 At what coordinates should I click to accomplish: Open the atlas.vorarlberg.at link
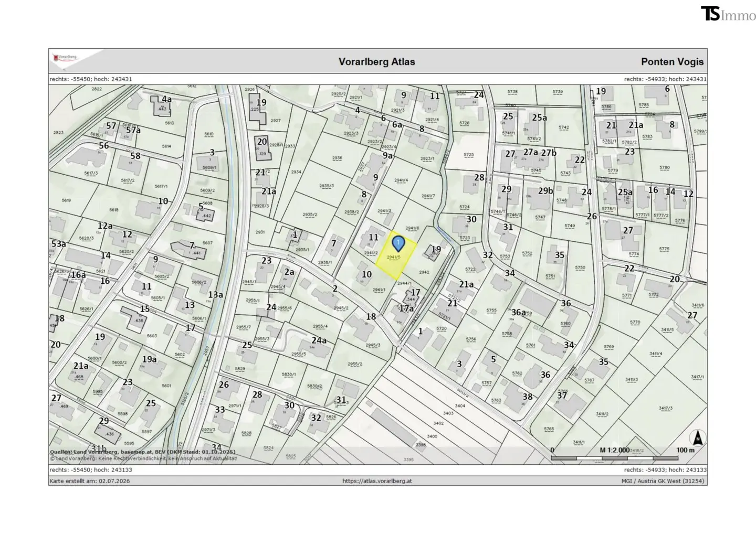377,481
